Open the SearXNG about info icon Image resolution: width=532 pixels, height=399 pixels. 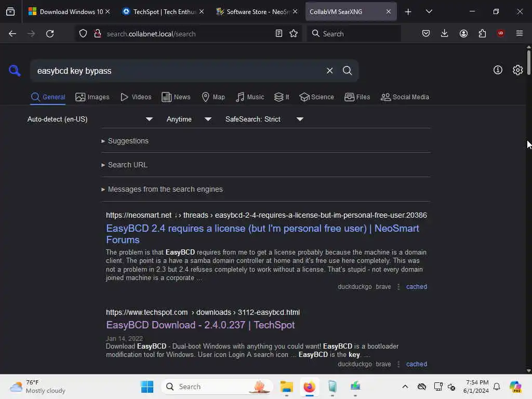498,70
